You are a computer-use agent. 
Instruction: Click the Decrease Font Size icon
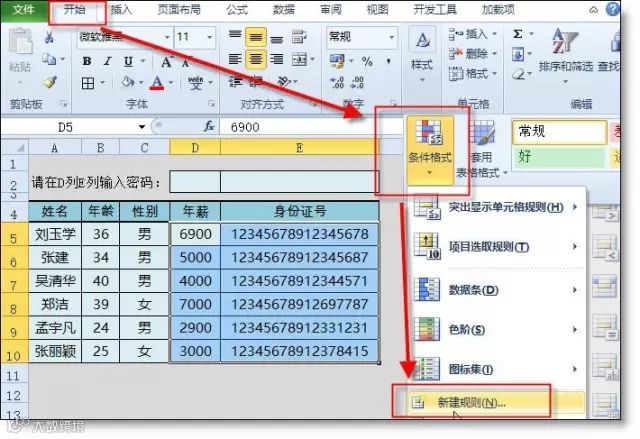pos(185,63)
